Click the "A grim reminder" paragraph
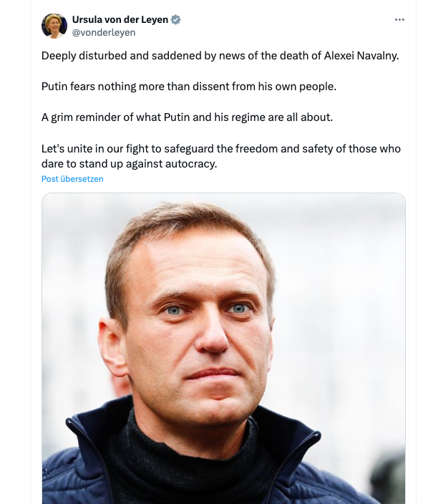Screen dimensions: 433x504 (188, 117)
